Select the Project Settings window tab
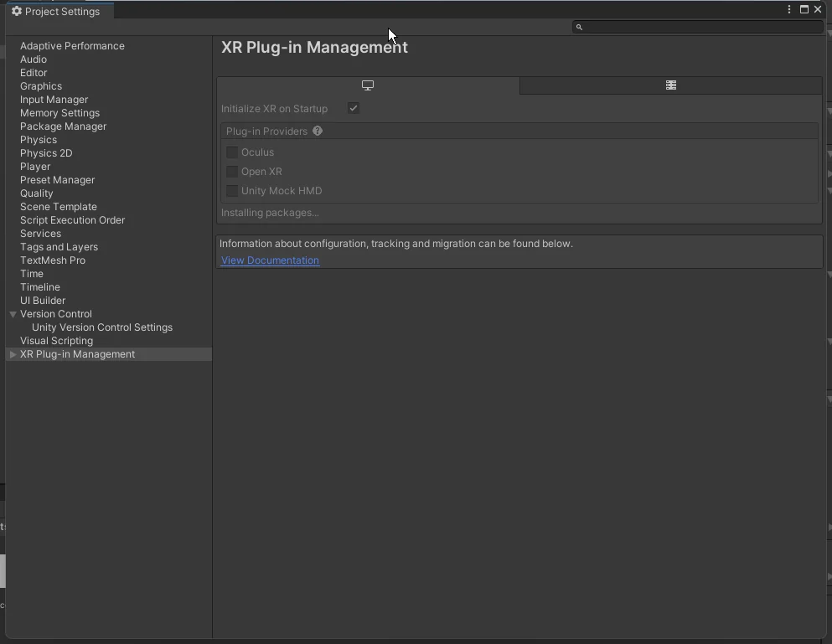The height and width of the screenshot is (644, 832). pos(59,12)
